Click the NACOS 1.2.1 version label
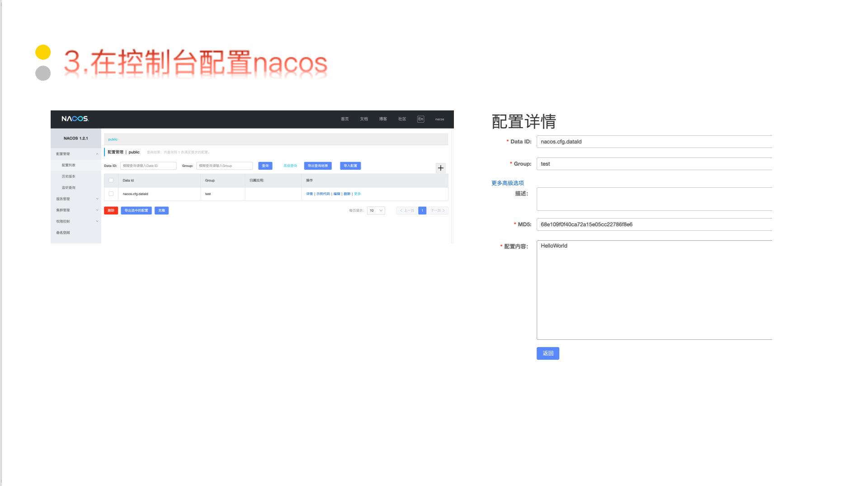This screenshot has height=486, width=868. (76, 138)
